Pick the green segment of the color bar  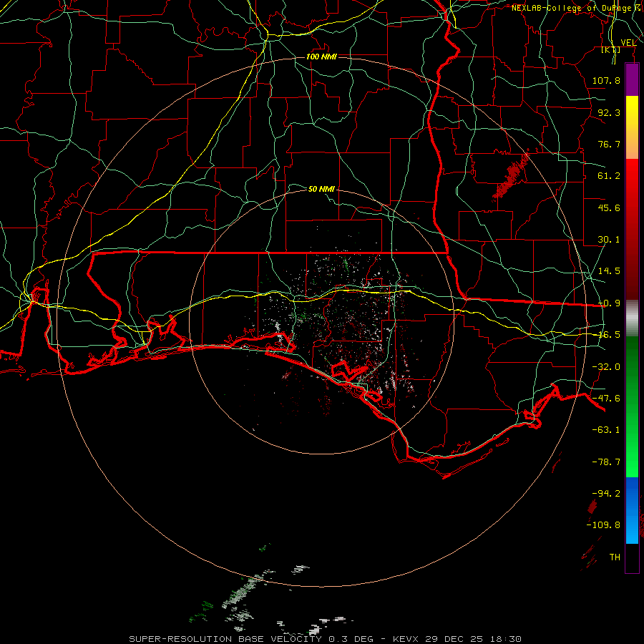coord(632,406)
